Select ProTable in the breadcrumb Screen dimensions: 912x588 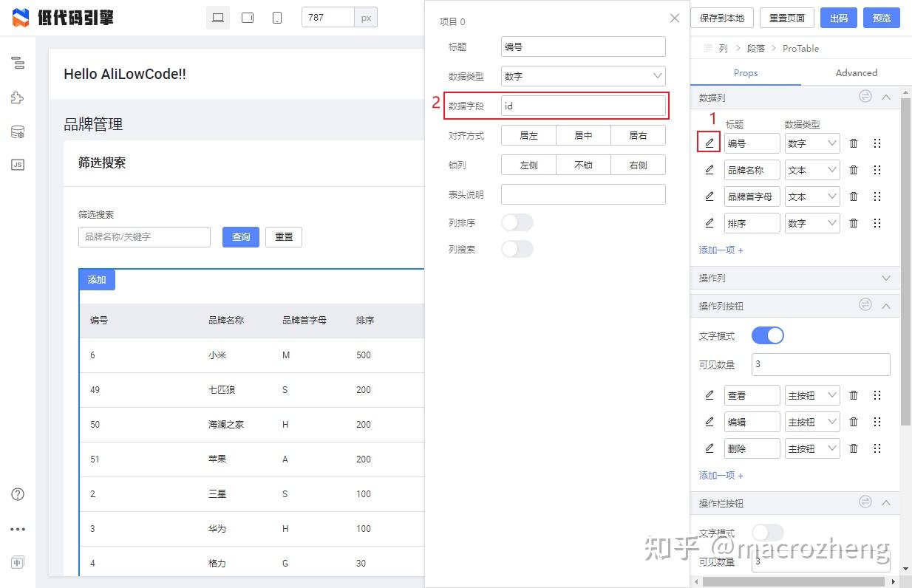tap(801, 48)
